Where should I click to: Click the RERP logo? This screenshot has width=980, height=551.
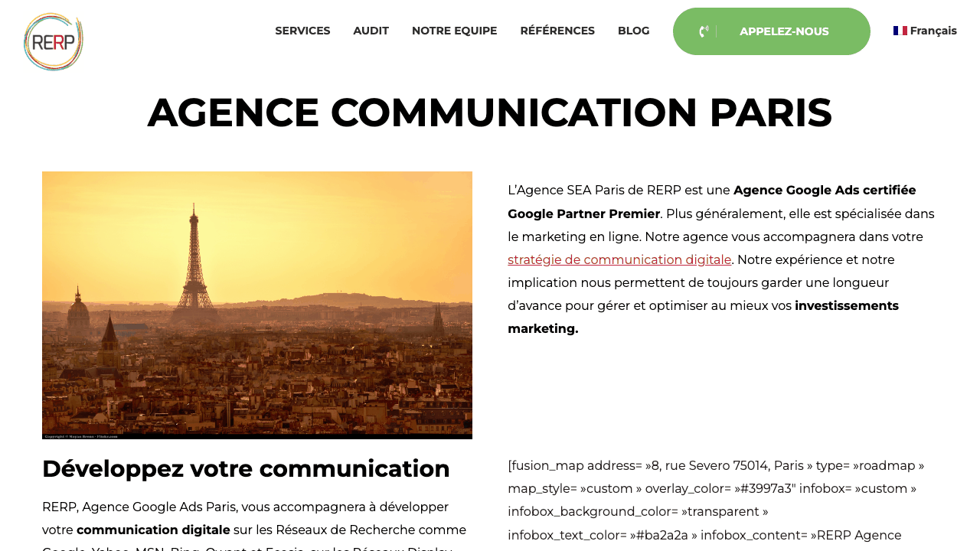coord(53,42)
